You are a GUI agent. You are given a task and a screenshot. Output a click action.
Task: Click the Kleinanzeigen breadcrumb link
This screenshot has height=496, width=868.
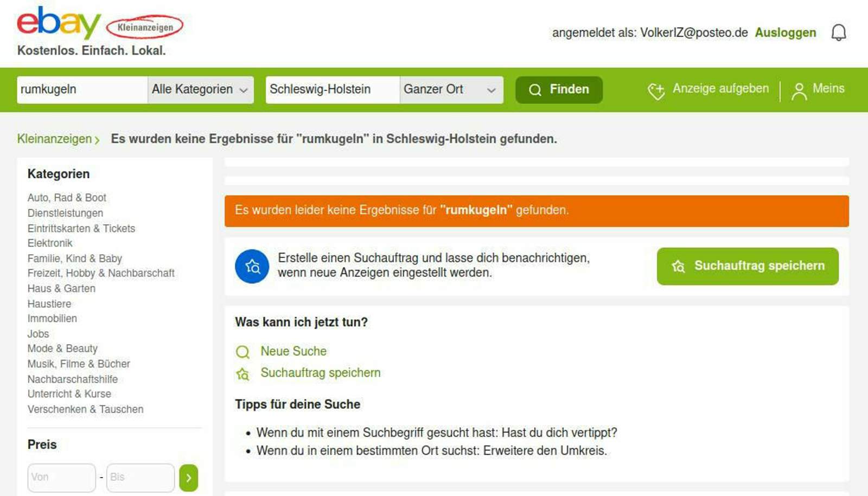[55, 139]
